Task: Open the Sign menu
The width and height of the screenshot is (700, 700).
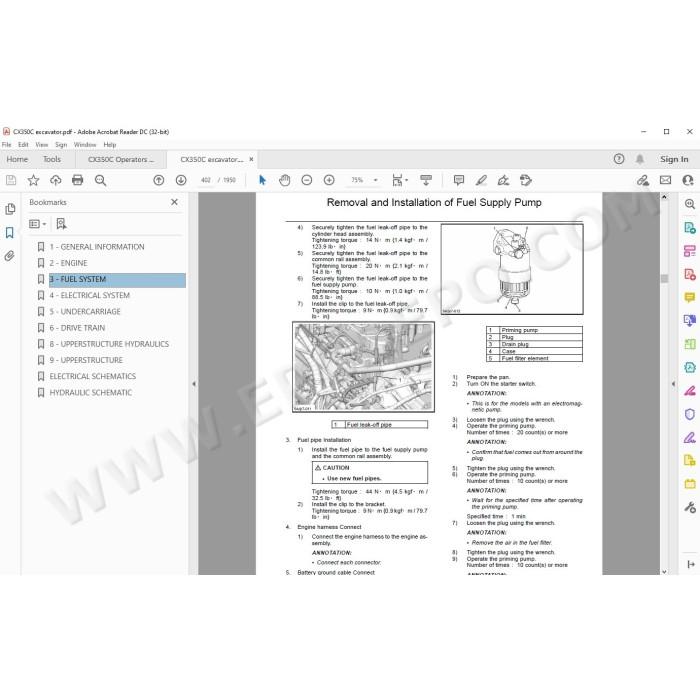Action: pyautogui.click(x=61, y=145)
